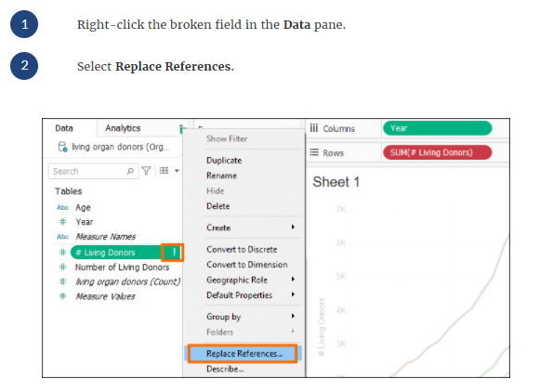Choose Show Filter in context menu
The width and height of the screenshot is (540, 392).
[x=227, y=138]
